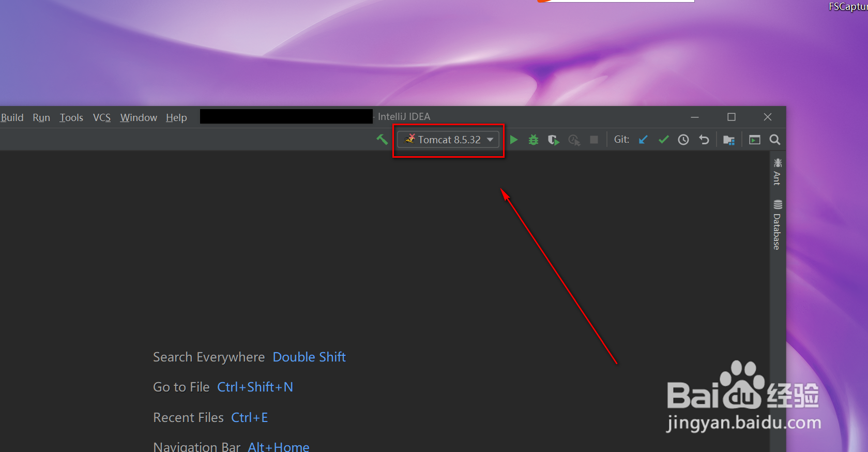
Task: Run Tomcat with the green play icon
Action: 514,140
